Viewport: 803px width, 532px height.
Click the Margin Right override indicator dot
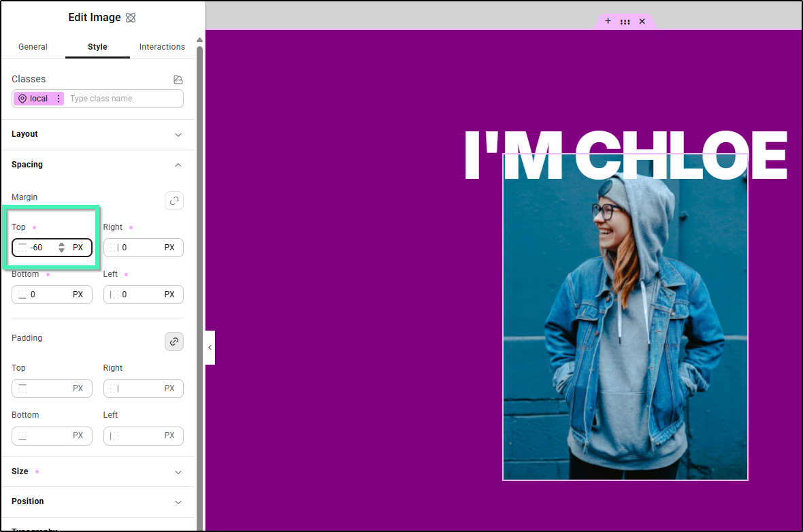tap(131, 227)
